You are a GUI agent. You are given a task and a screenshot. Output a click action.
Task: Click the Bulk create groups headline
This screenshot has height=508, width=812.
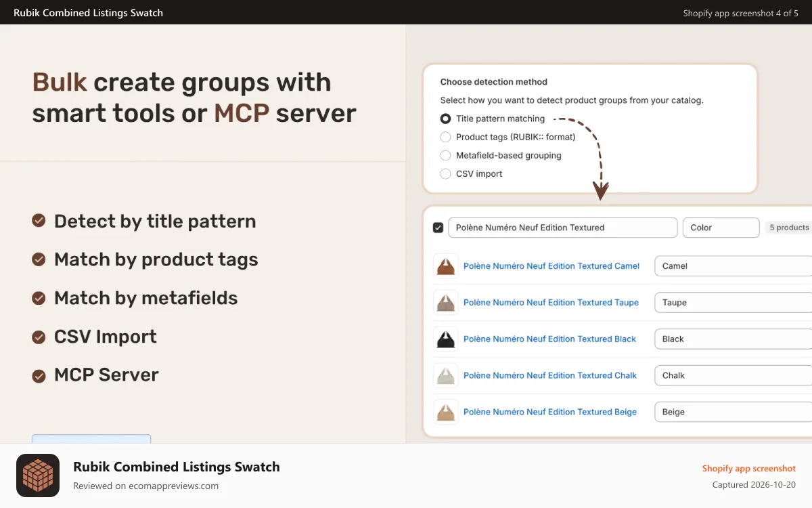click(x=194, y=98)
